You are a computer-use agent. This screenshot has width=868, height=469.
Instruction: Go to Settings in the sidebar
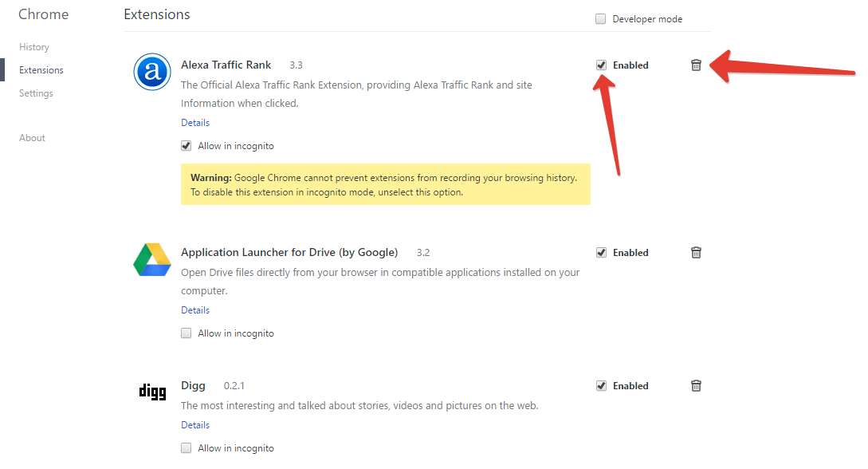36,93
